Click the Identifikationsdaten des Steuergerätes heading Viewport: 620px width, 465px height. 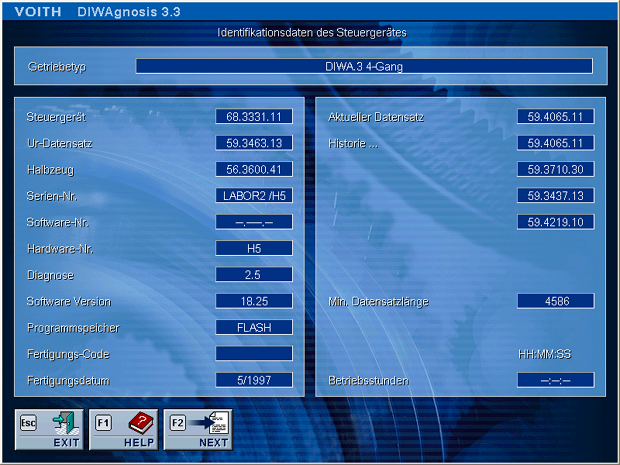(312, 32)
